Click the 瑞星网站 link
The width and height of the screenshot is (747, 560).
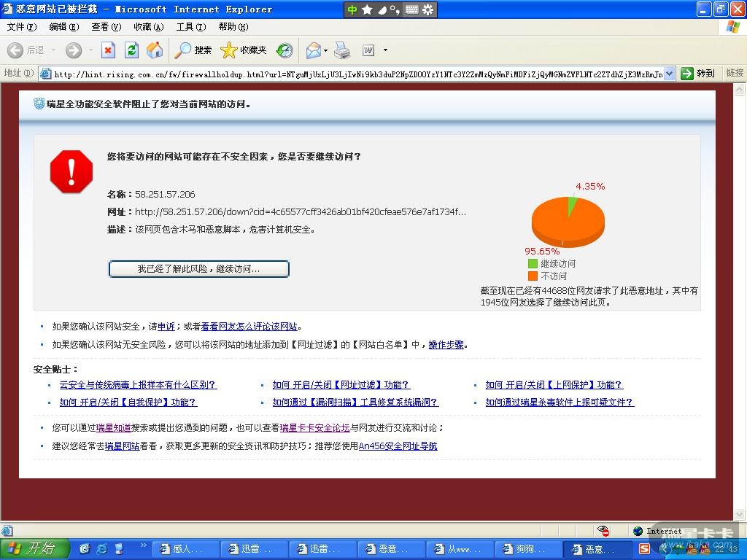[x=122, y=446]
